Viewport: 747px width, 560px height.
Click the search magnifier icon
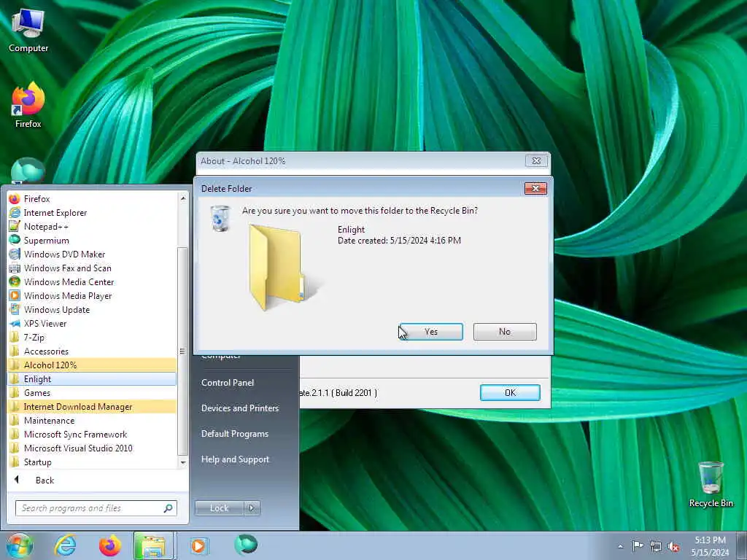coord(168,508)
